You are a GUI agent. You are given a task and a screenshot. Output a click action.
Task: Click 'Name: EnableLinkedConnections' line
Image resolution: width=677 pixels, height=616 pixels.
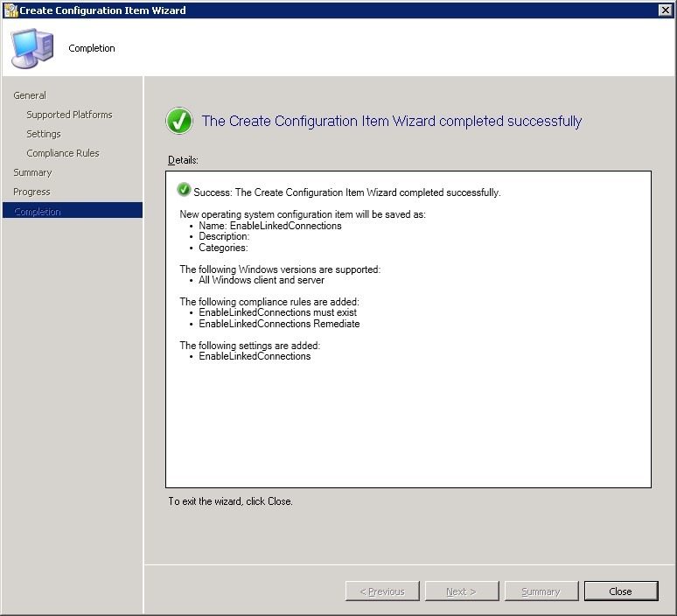pyautogui.click(x=270, y=226)
